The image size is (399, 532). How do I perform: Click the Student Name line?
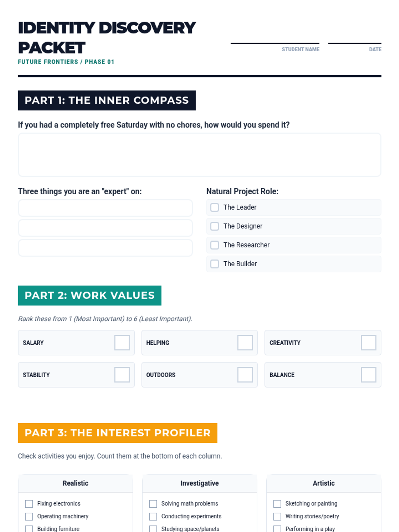coord(275,43)
